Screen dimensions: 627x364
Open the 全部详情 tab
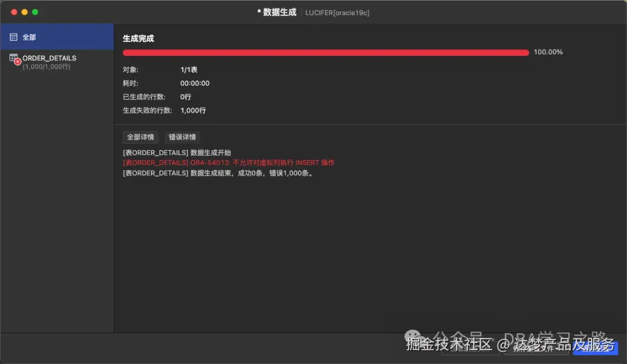pyautogui.click(x=140, y=137)
